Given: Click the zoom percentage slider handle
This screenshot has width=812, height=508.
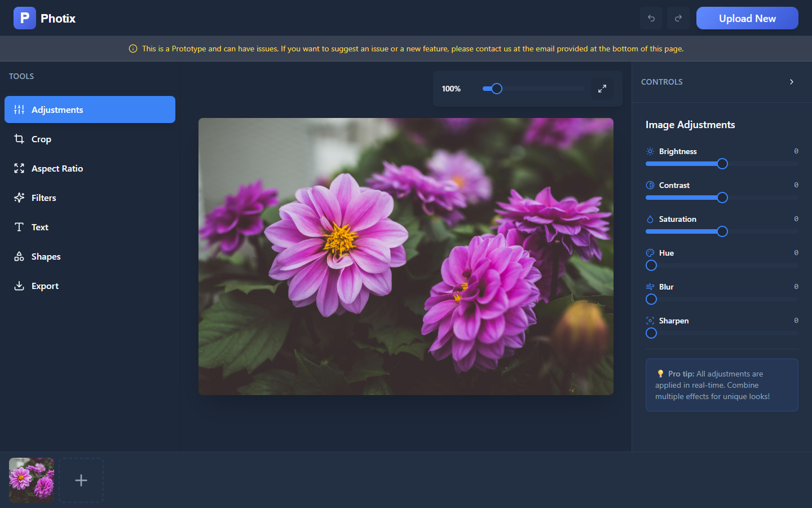Looking at the screenshot, I should coord(495,89).
